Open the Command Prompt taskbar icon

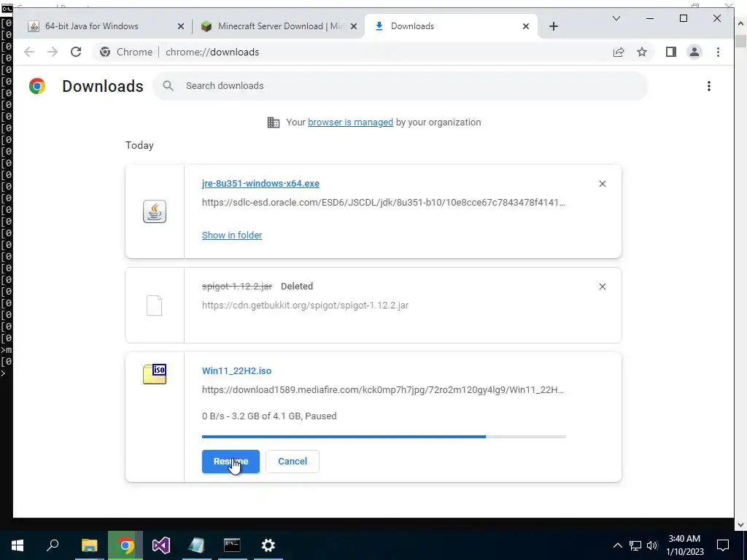[x=232, y=545]
